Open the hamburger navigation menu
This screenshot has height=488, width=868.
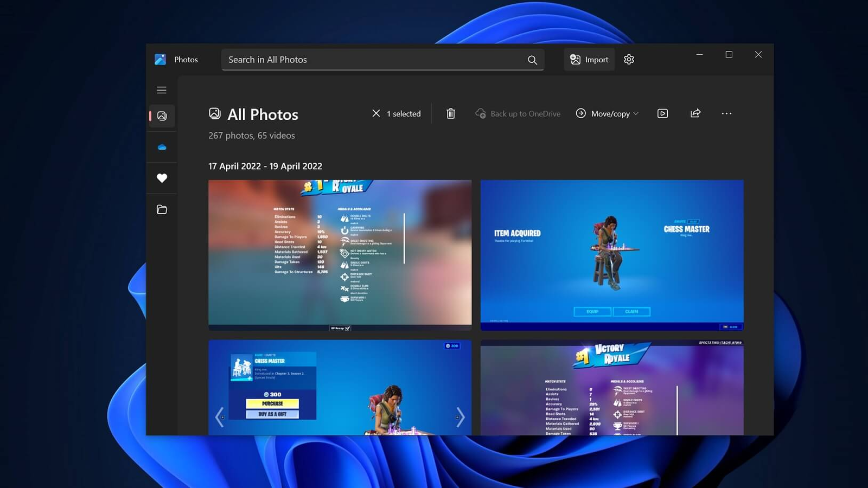(x=162, y=90)
